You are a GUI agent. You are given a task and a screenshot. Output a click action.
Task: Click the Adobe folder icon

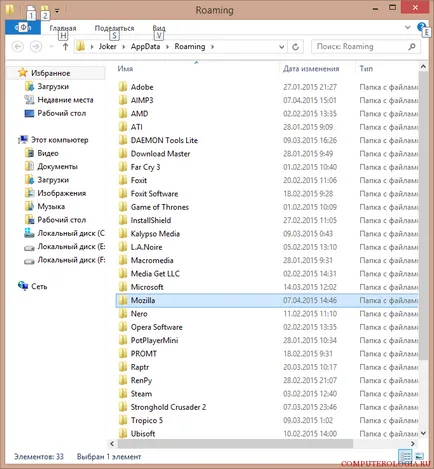click(123, 87)
